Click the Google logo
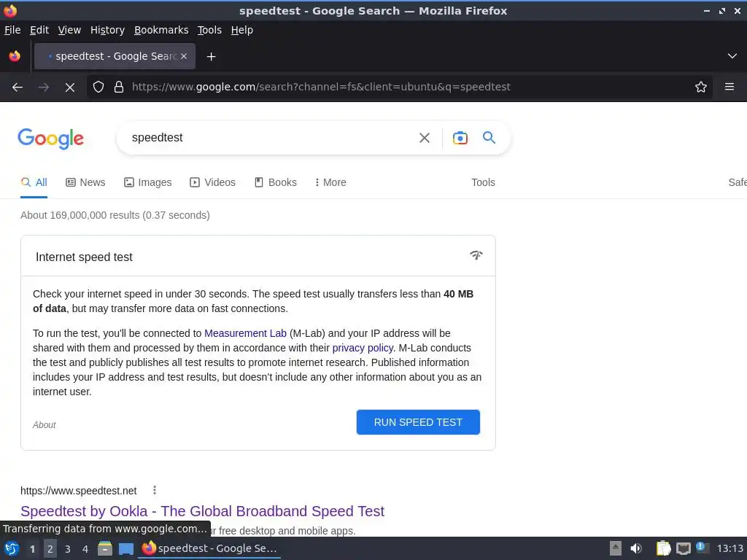The height and width of the screenshot is (560, 747). tap(50, 139)
